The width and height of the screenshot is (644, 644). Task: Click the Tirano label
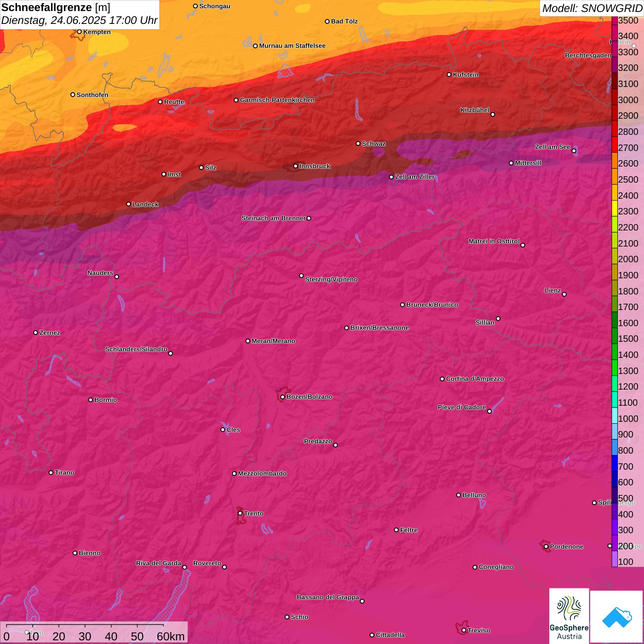coord(64,472)
